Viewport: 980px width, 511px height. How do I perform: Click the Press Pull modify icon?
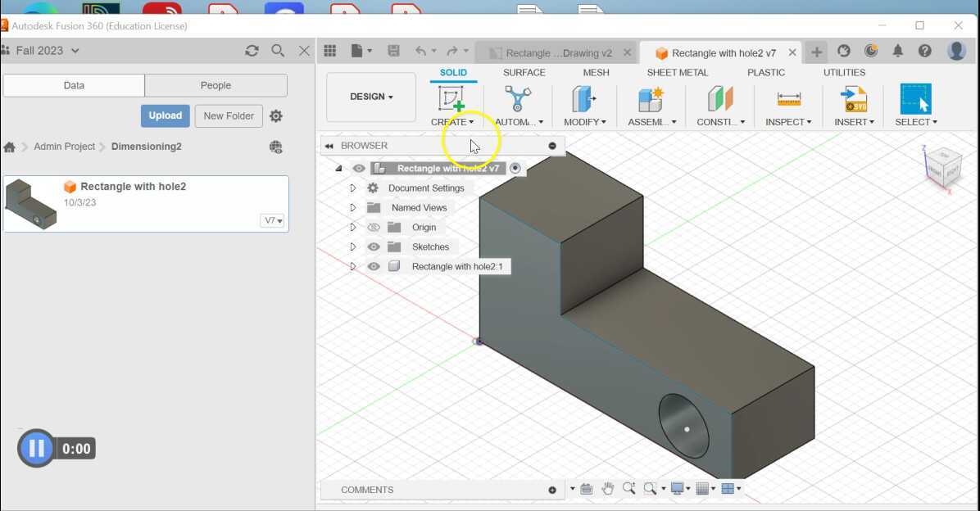pos(584,99)
